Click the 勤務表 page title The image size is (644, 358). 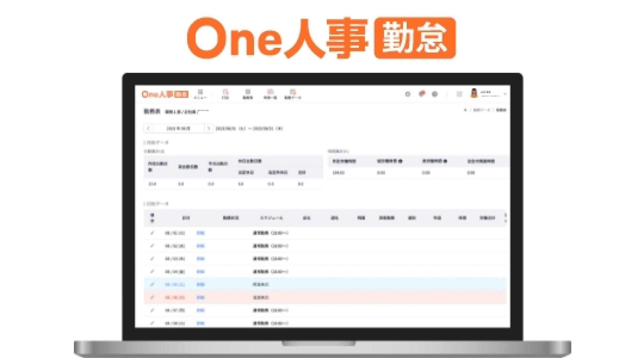(x=152, y=111)
